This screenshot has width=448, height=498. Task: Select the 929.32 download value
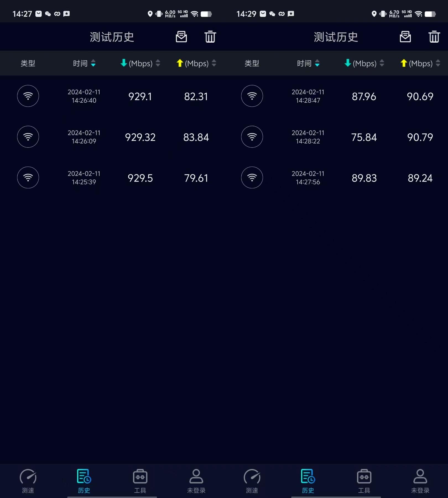point(140,137)
